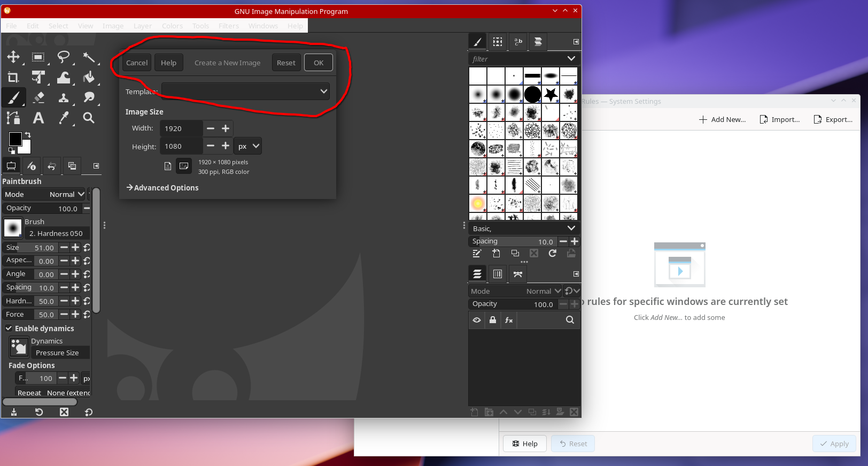This screenshot has width=868, height=466.
Task: Click Add New... in System Settings window
Action: click(722, 119)
